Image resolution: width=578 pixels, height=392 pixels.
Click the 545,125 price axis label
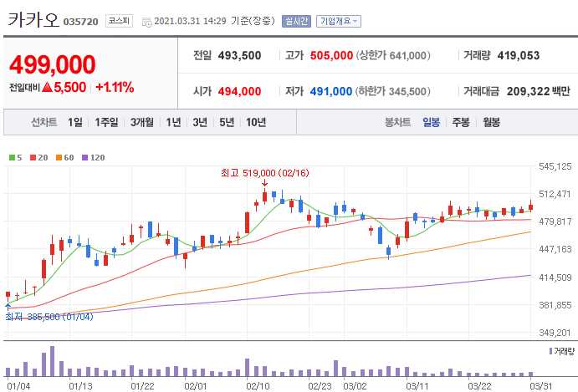[x=555, y=166]
